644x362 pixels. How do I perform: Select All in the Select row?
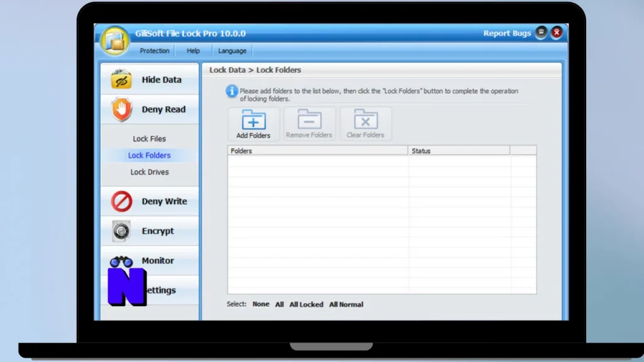[x=279, y=305]
